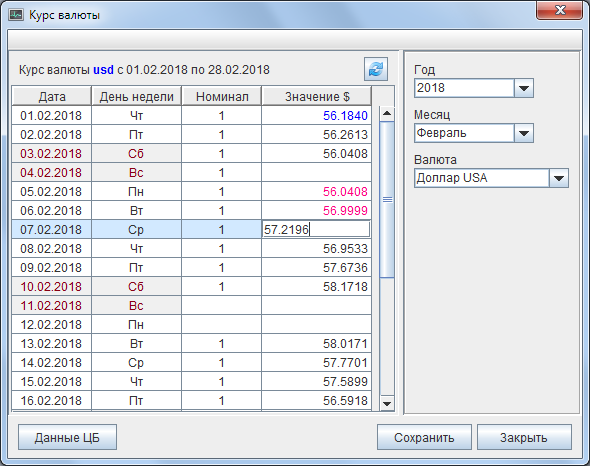Save changes with Сохранить button
Viewport: 590px width, 466px height.
(x=424, y=437)
